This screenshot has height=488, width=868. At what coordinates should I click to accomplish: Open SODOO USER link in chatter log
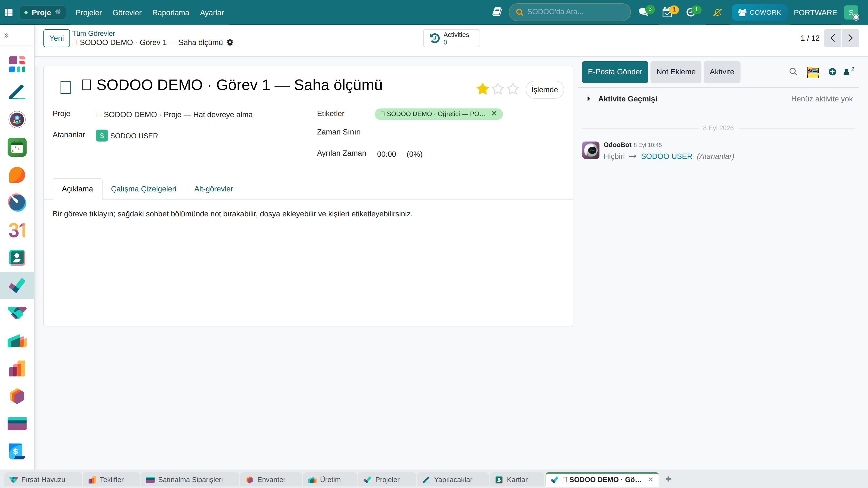pos(666,156)
